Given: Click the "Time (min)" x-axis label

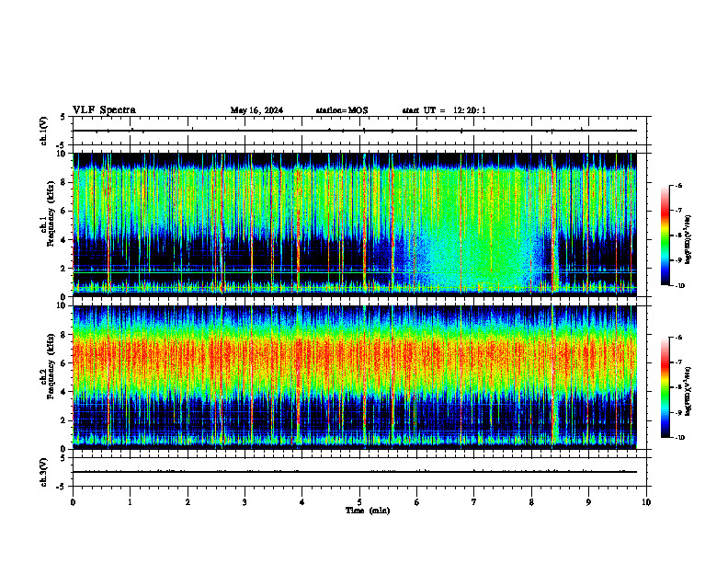Looking at the screenshot, I should (368, 511).
